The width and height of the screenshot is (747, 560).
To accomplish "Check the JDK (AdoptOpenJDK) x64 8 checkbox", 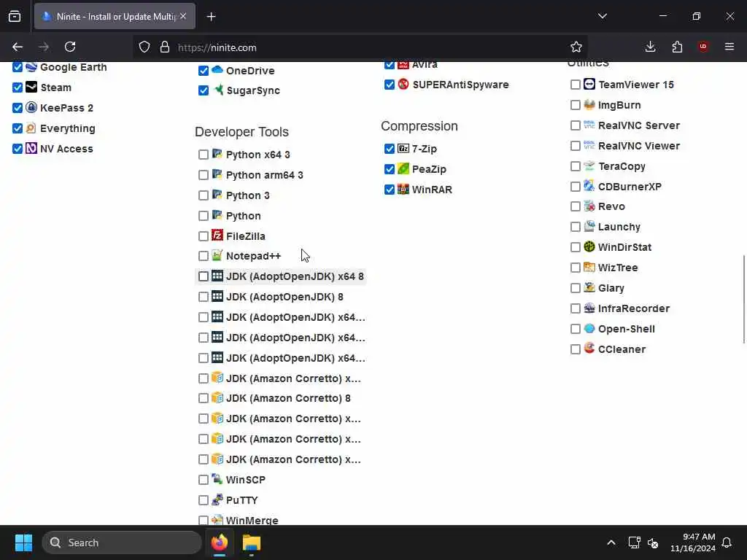I will pos(204,276).
